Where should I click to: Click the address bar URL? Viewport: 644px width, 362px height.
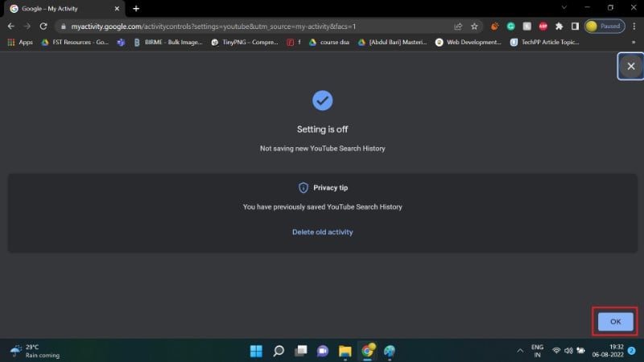click(213, 27)
